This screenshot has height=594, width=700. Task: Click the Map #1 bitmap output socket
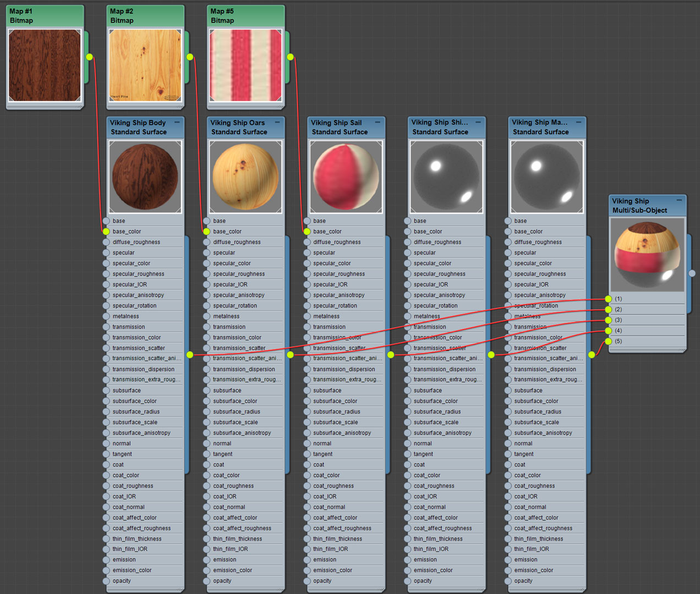coord(89,57)
